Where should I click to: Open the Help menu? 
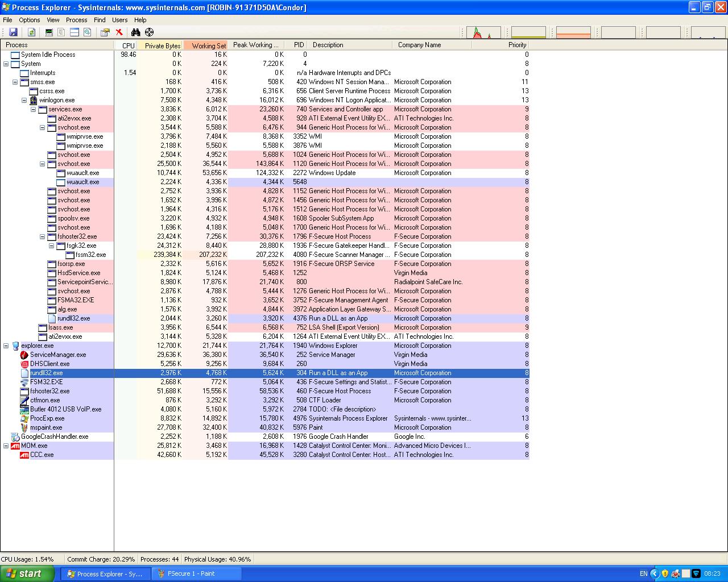[140, 20]
